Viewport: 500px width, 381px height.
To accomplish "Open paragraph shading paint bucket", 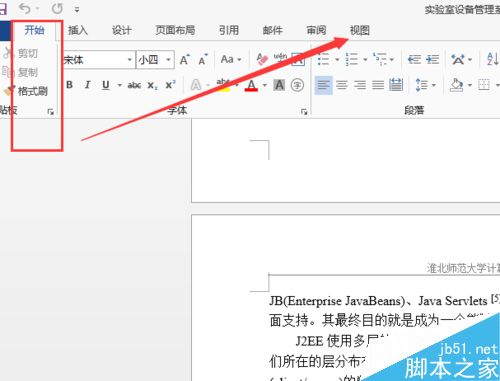I will pyautogui.click(x=457, y=85).
